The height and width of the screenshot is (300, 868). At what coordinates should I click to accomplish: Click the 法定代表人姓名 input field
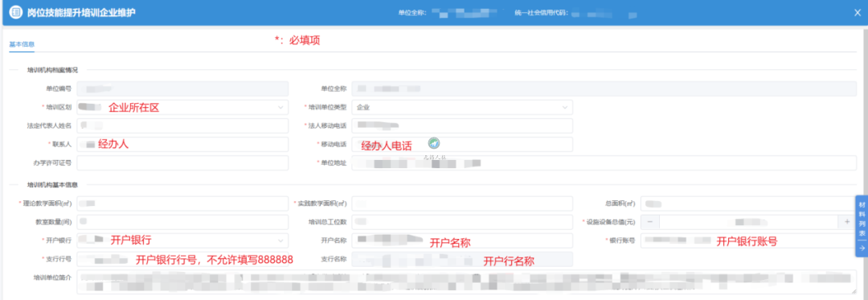(x=182, y=125)
